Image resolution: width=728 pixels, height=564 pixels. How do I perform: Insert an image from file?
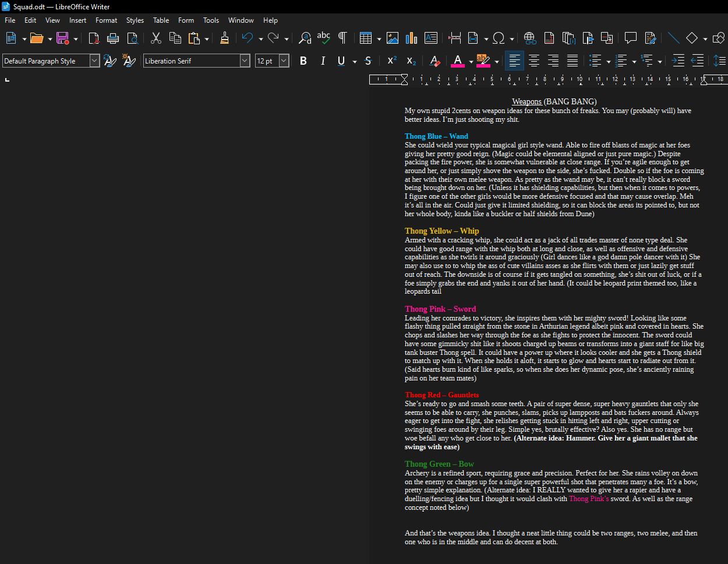click(x=393, y=38)
